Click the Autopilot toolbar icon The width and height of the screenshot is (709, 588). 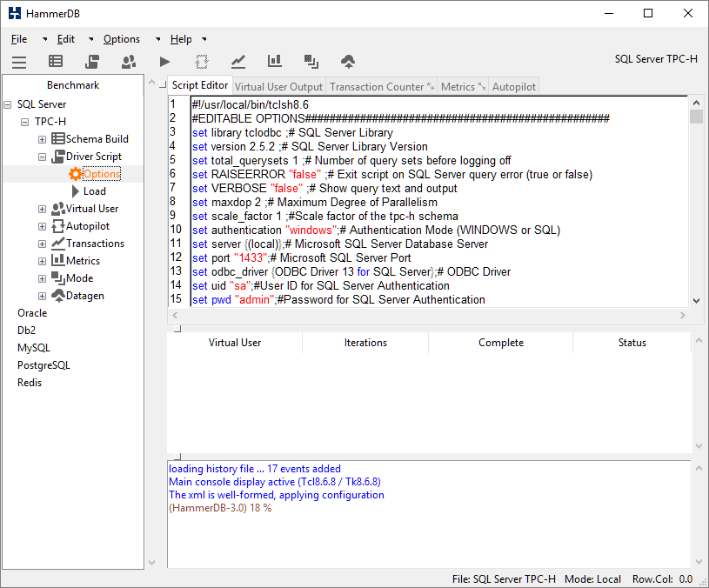202,62
